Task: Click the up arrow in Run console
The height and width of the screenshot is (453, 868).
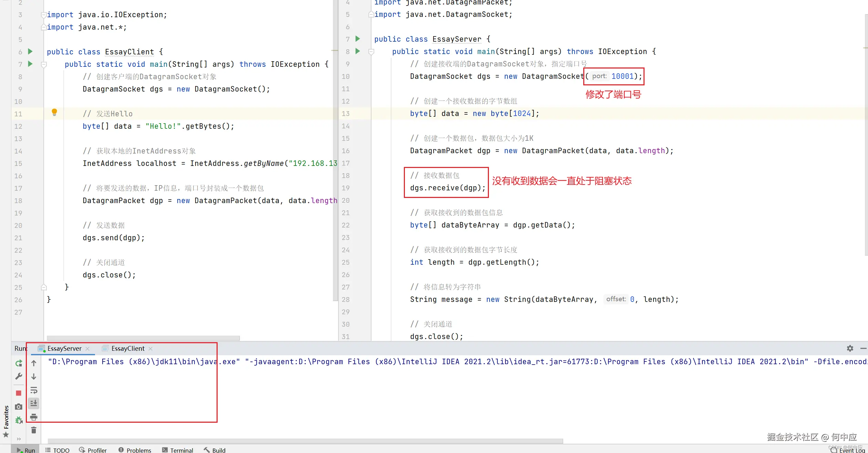Action: pyautogui.click(x=34, y=363)
